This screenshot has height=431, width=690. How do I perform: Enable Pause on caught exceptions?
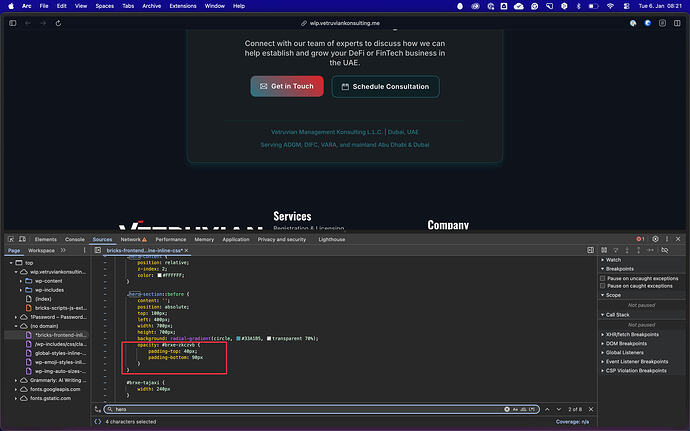pyautogui.click(x=603, y=286)
